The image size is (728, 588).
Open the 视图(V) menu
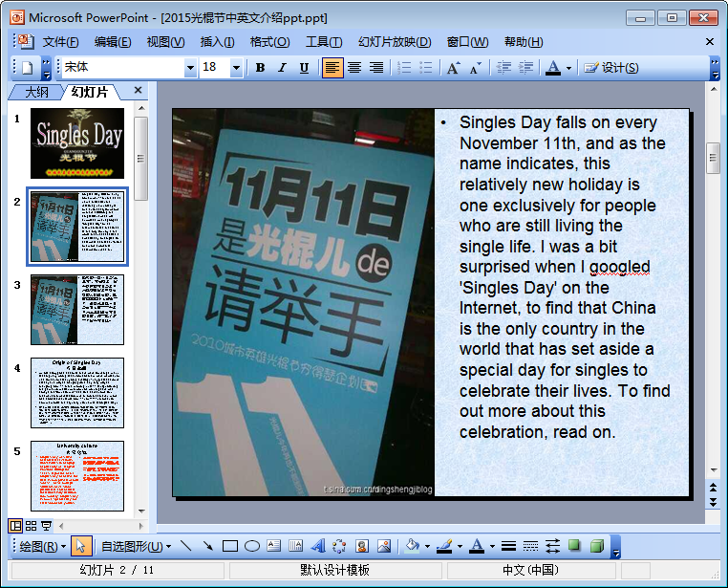165,42
